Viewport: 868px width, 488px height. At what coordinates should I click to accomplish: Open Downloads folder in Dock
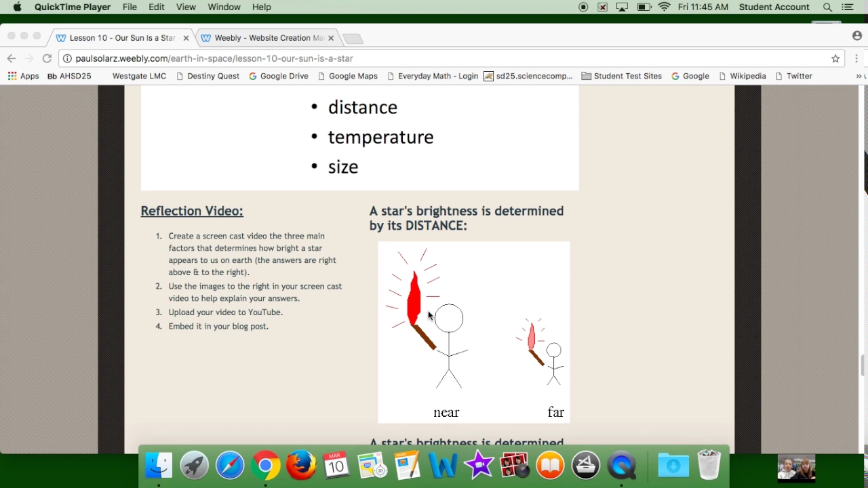click(x=673, y=466)
